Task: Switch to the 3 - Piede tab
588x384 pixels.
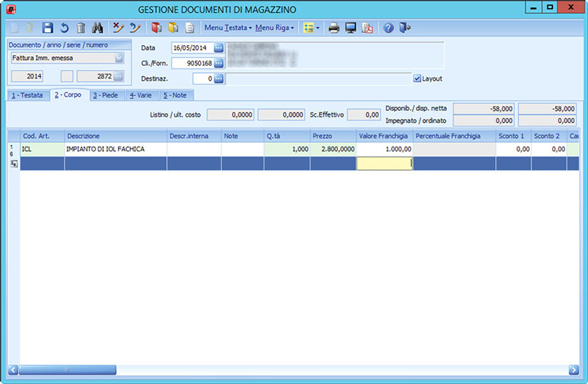Action: click(107, 95)
